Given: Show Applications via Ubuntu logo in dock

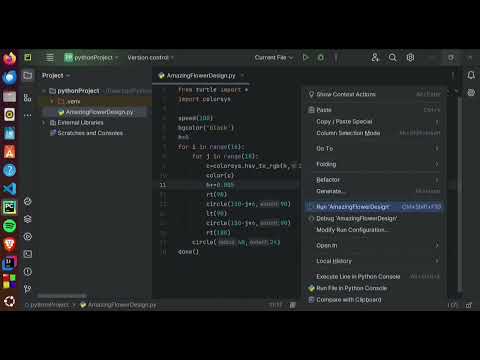Looking at the screenshot, I should pos(9,302).
